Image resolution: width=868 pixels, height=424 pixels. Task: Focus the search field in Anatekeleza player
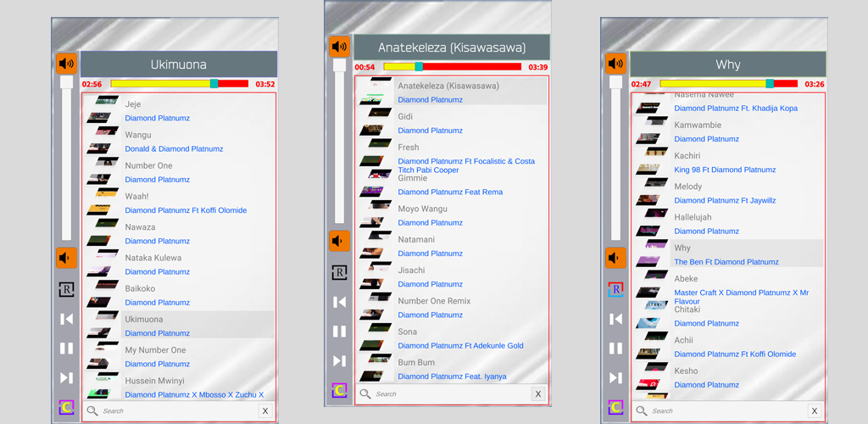(x=451, y=393)
